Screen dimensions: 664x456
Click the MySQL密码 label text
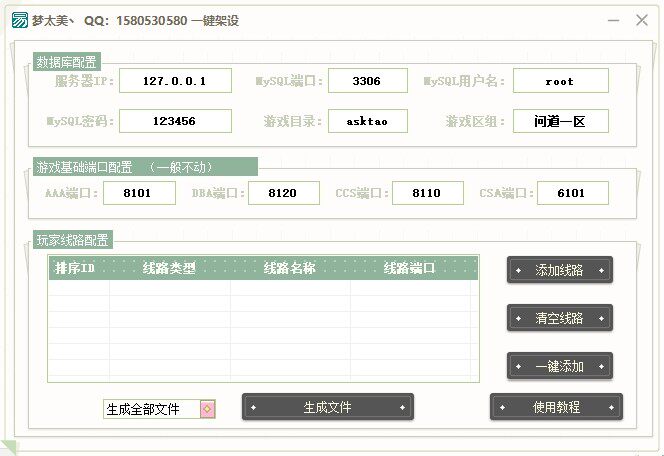coord(80,121)
